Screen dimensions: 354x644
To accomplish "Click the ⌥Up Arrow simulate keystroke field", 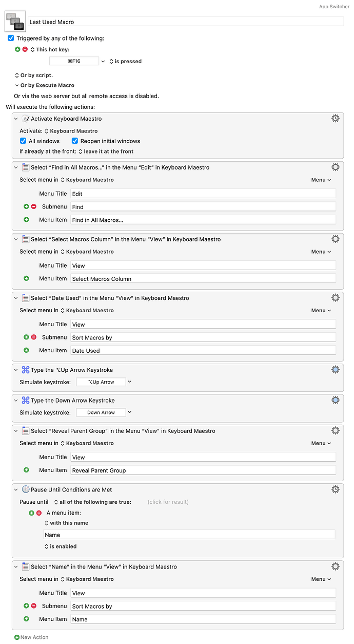I will click(x=101, y=382).
